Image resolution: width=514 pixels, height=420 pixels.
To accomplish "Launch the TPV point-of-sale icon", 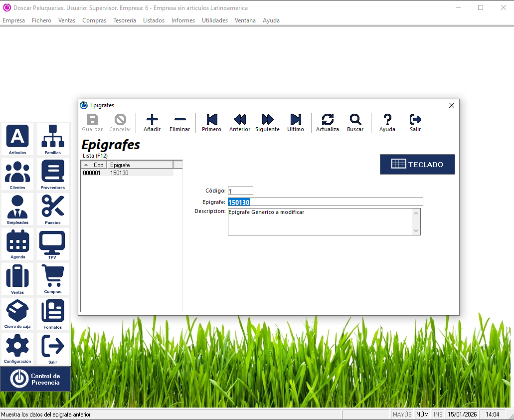I will (x=52, y=244).
